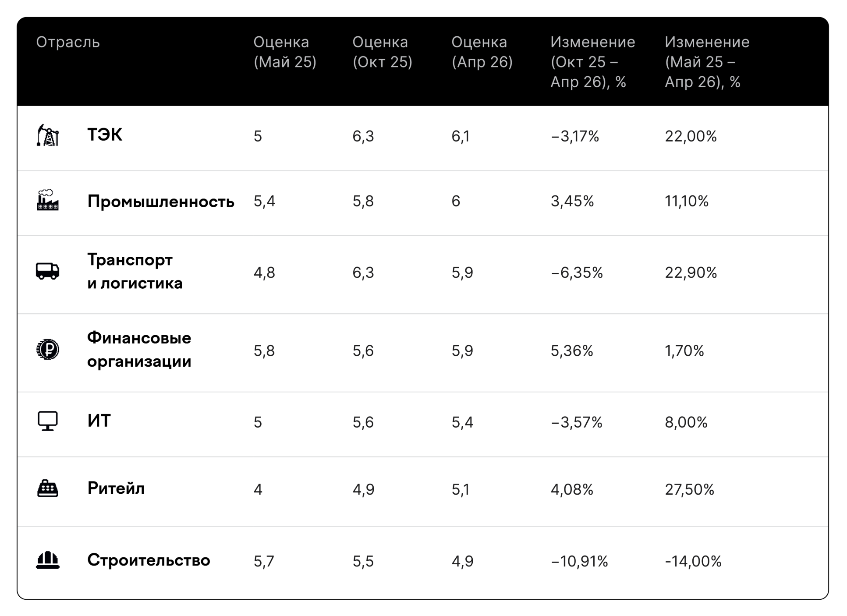Click the Изменение (Май 25 – Апр 26) header
Image resolution: width=847 pixels, height=616 pixels.
pyautogui.click(x=707, y=62)
